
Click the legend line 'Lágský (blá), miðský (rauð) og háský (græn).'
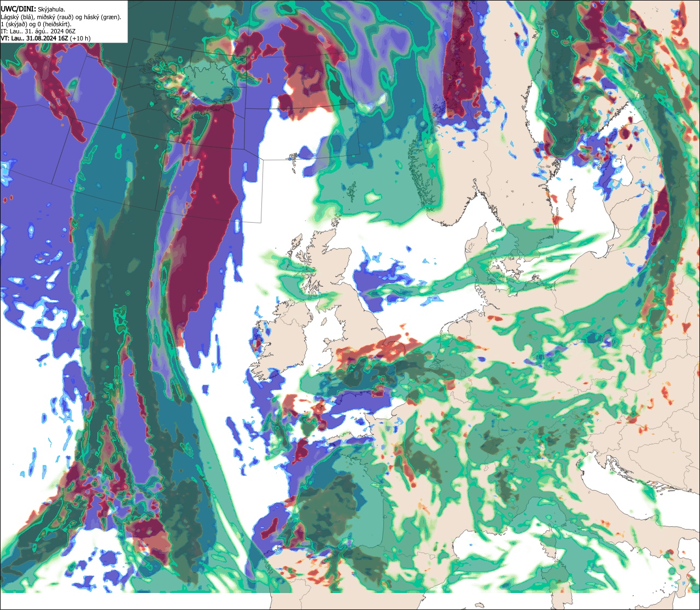coord(61,17)
